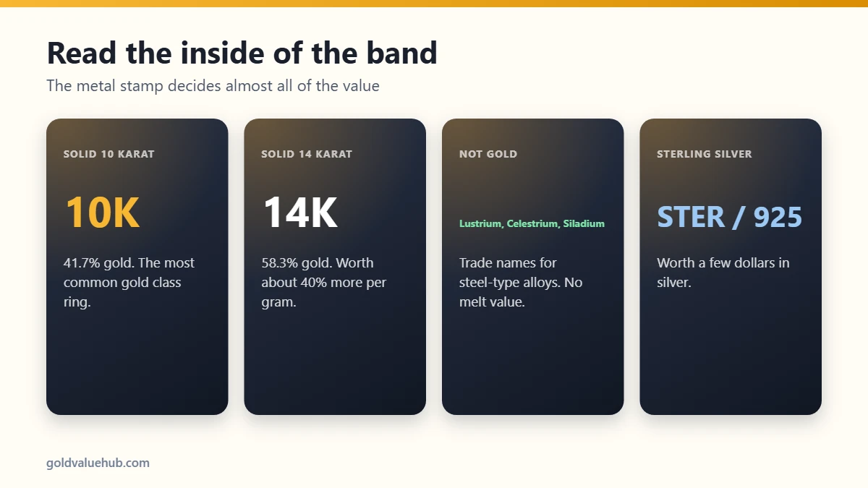Click empty lower area of 14 Karat card
Viewport: 868px width, 488px height.
(x=335, y=365)
